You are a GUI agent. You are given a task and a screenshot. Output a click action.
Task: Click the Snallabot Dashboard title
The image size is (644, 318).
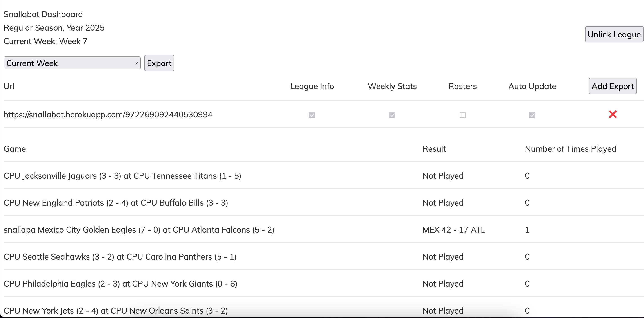click(43, 14)
